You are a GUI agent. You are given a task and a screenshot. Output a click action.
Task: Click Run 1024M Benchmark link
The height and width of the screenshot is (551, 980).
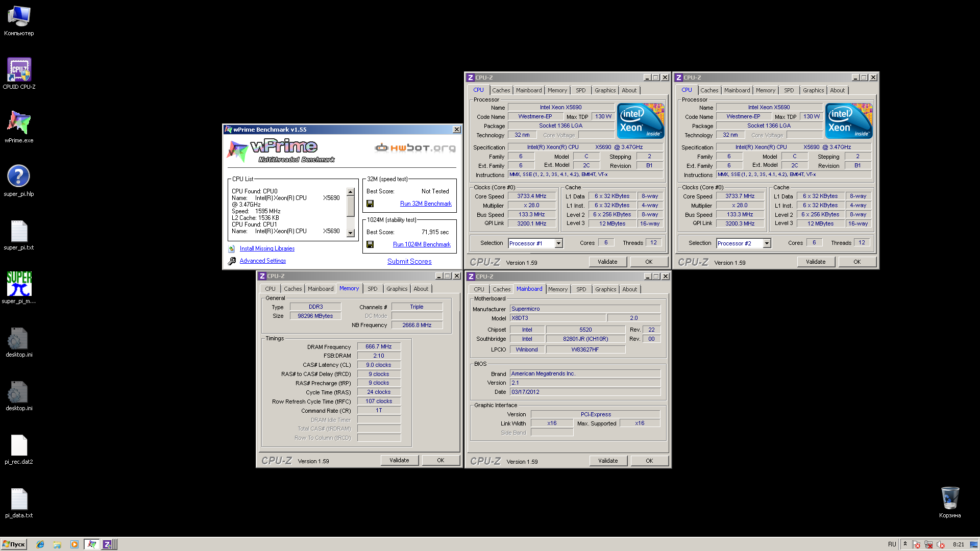[x=422, y=244]
